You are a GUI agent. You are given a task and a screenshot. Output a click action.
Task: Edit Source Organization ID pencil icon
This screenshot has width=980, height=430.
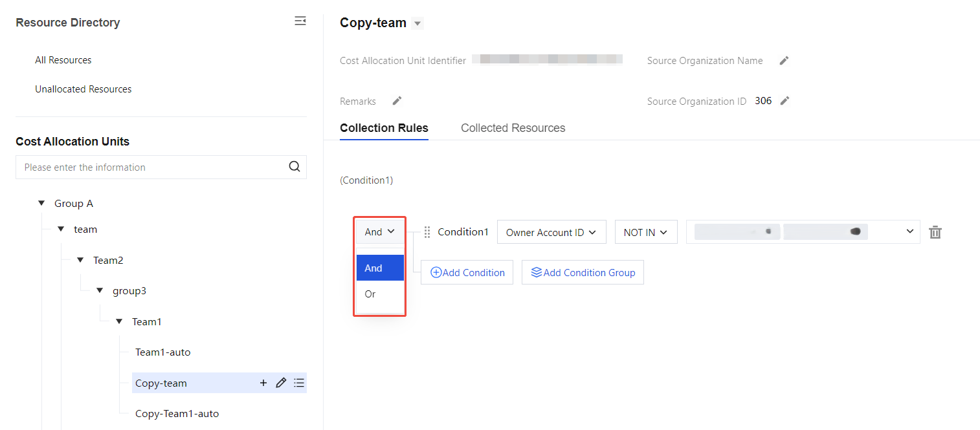785,101
